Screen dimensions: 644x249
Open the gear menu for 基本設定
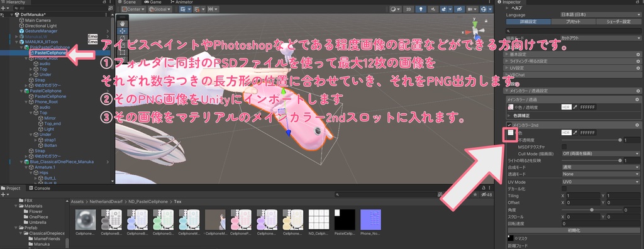(x=638, y=54)
